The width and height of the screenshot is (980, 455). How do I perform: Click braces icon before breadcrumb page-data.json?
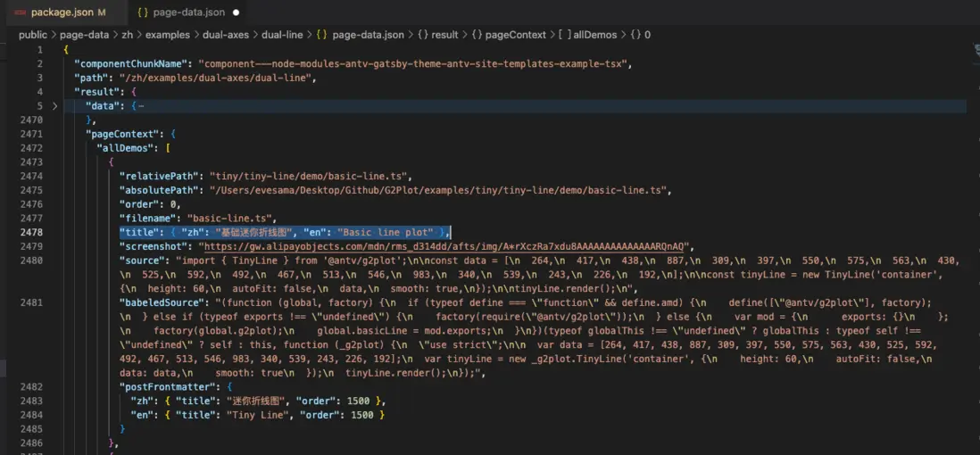point(322,35)
